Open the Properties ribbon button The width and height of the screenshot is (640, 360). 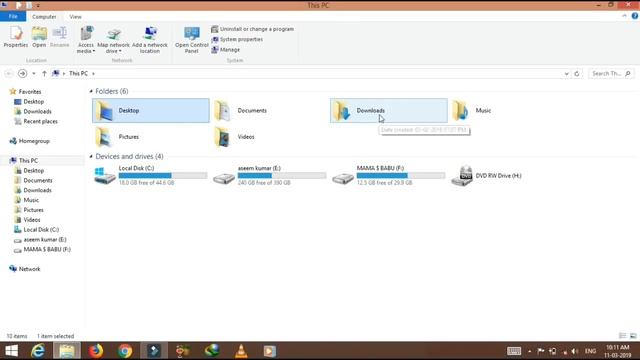16,37
